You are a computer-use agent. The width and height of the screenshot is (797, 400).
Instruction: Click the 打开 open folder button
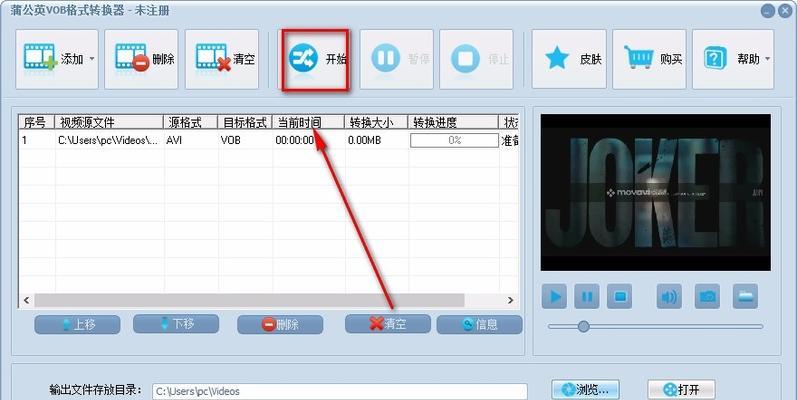click(x=681, y=390)
